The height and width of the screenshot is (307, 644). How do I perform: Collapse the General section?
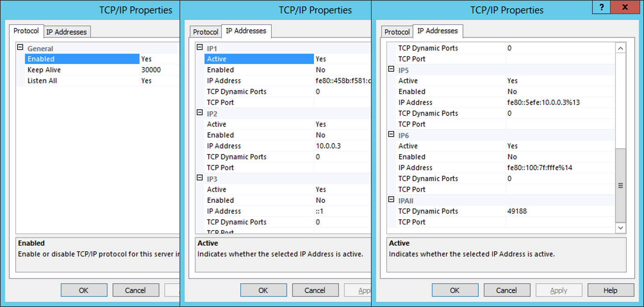20,47
